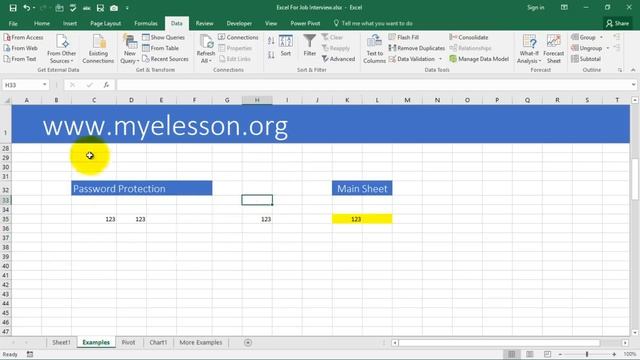
Task: Click Remove Duplicates
Action: pos(417,48)
